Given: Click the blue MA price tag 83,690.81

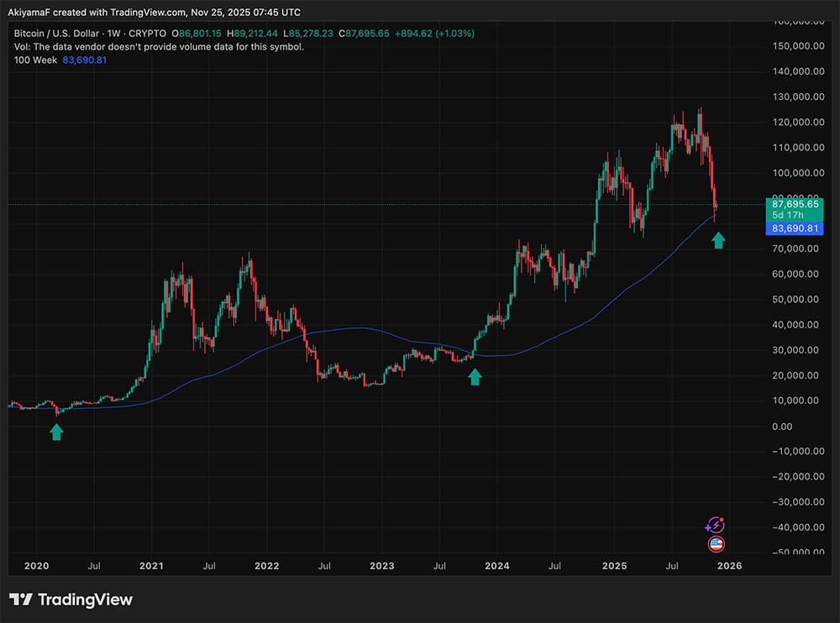Looking at the screenshot, I should pos(795,228).
